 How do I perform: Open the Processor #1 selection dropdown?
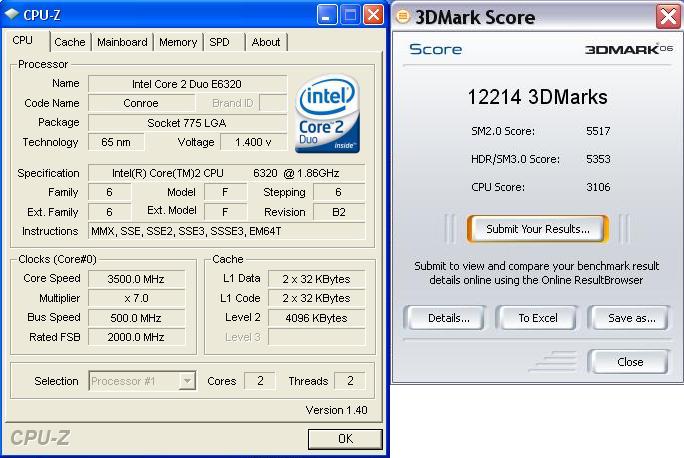[187, 381]
